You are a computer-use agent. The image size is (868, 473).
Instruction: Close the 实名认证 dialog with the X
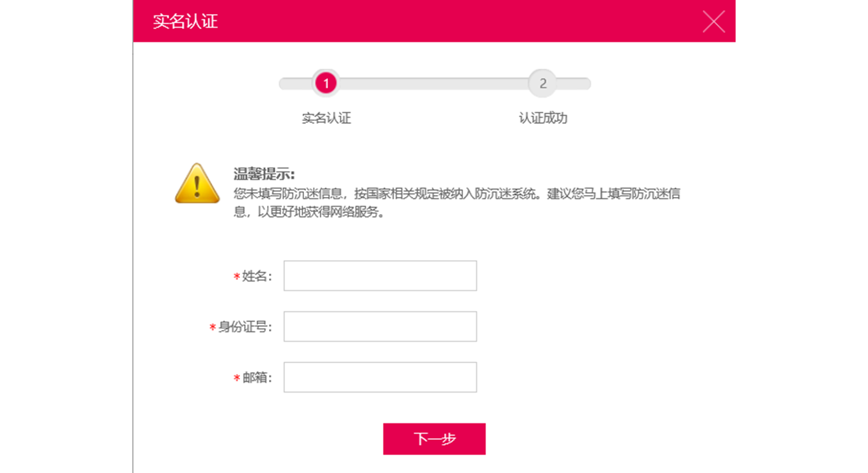[x=714, y=21]
